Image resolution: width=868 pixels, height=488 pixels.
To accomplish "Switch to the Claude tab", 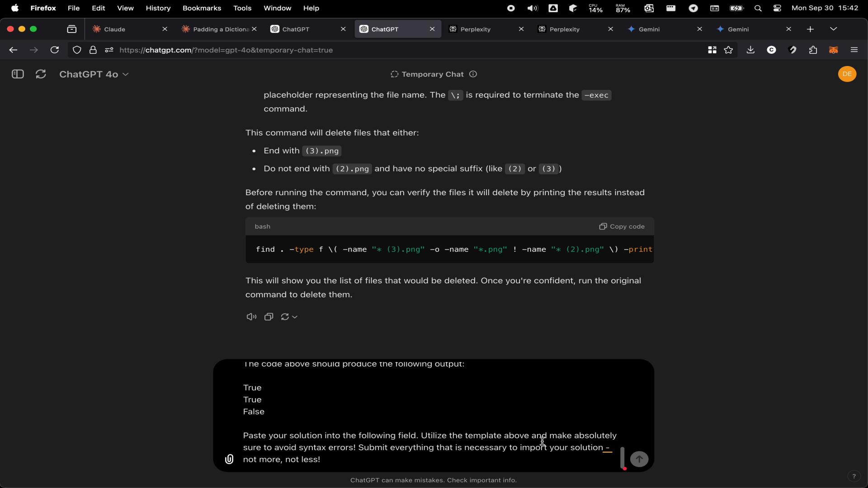I will tap(130, 29).
